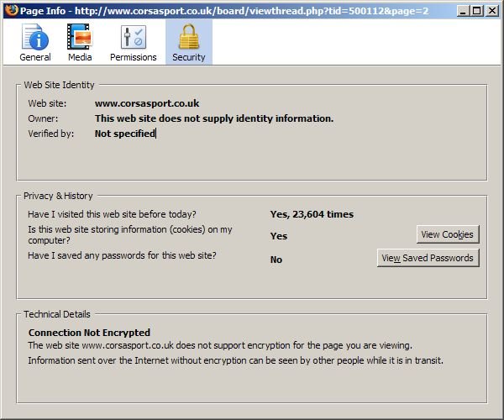Viewport: 504px width, 420px height.
Task: Switch to the General tab label
Action: pyautogui.click(x=35, y=57)
